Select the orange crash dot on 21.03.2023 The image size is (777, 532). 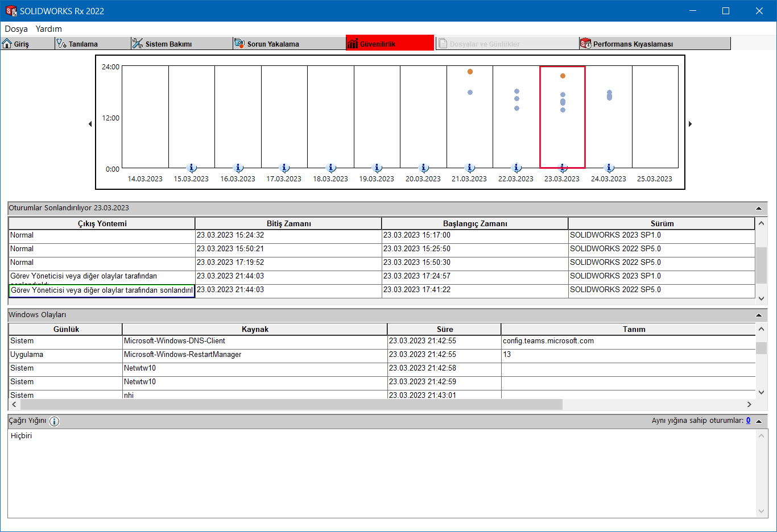click(470, 72)
